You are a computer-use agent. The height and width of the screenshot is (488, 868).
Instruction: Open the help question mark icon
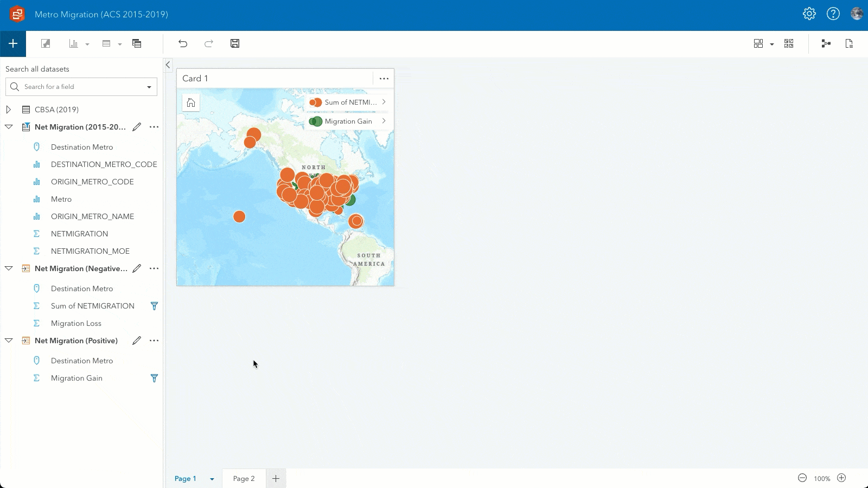[833, 14]
